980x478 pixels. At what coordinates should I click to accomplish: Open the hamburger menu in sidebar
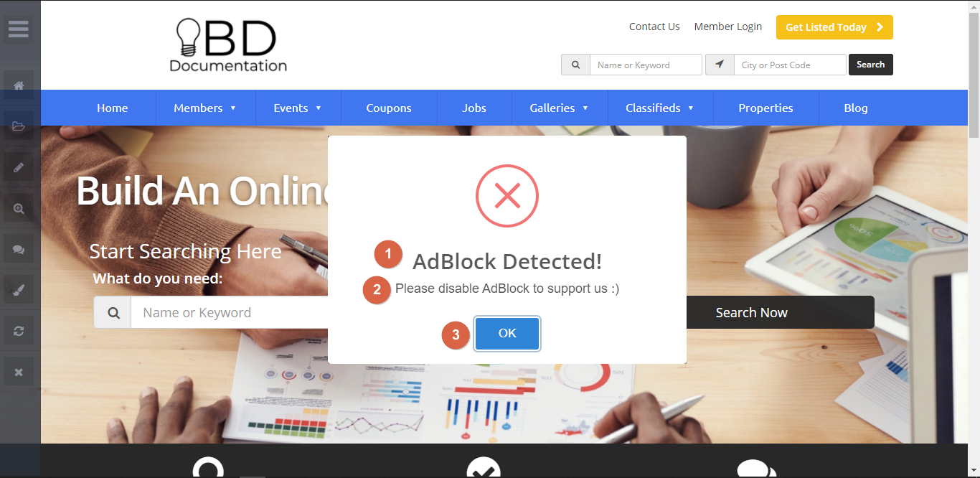[19, 29]
